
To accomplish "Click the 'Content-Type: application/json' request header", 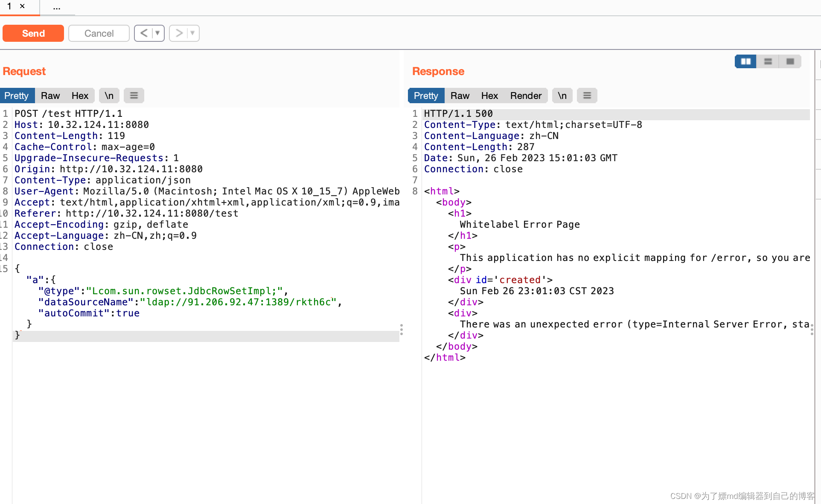I will tap(102, 180).
